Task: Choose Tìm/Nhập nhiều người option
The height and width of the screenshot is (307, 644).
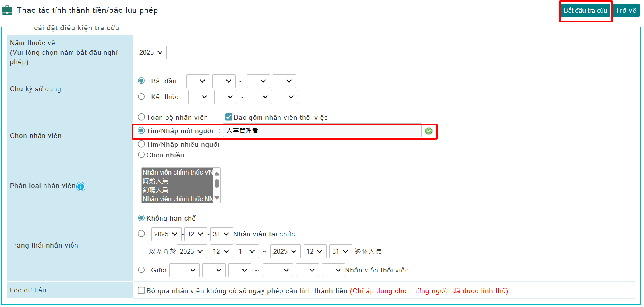Action: pyautogui.click(x=141, y=144)
